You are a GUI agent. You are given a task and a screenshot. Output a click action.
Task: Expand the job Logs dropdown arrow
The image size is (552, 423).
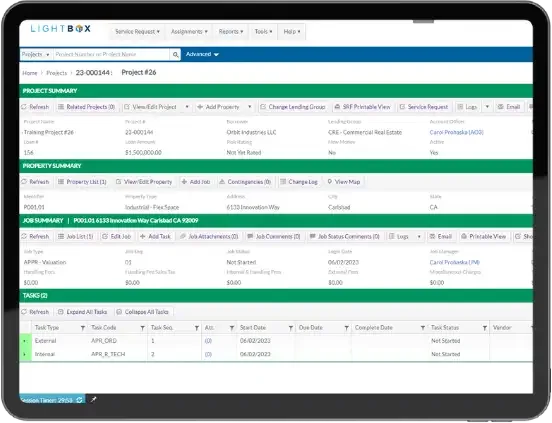point(419,236)
